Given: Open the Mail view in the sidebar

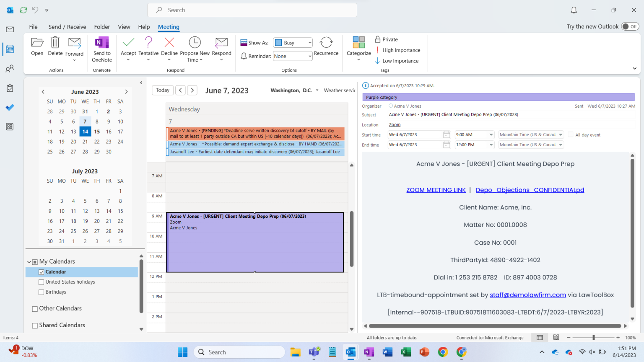Looking at the screenshot, I should (x=9, y=29).
